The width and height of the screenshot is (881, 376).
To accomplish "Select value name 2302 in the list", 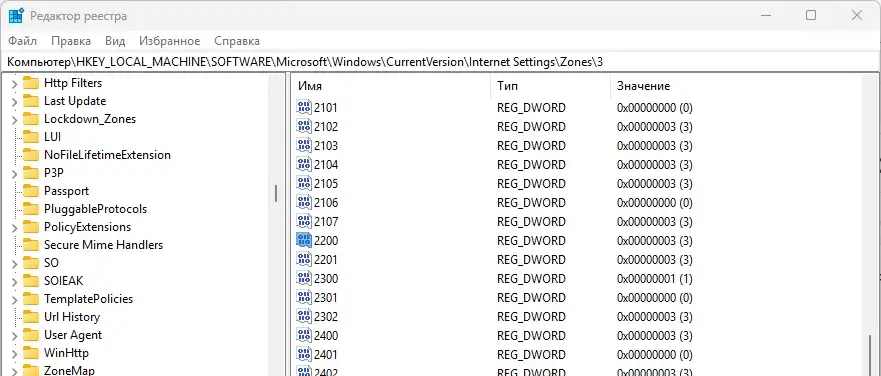I will tap(326, 316).
